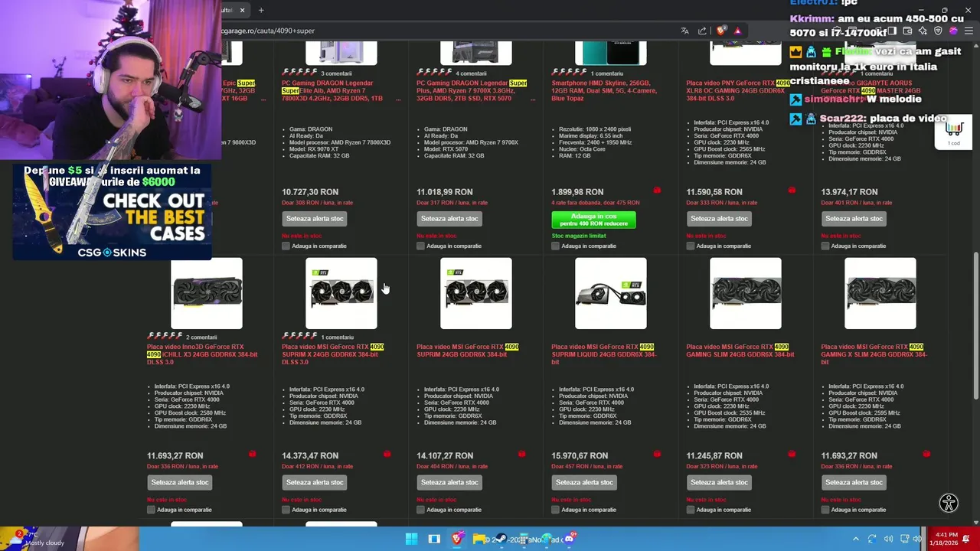
Task: Click the red icon beside 14.107,27 RON price
Action: click(x=521, y=454)
